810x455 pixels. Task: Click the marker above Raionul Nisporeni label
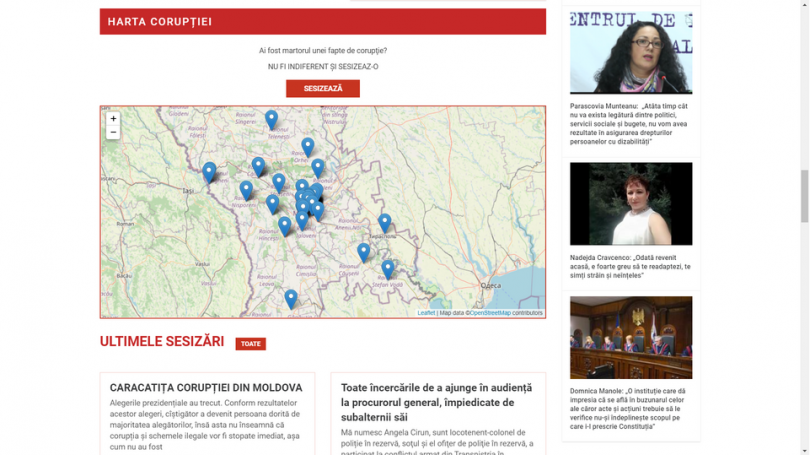tap(246, 191)
